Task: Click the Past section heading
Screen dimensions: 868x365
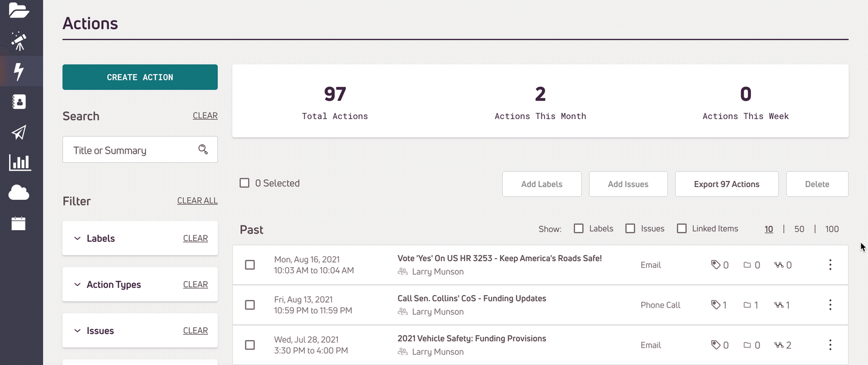Action: click(252, 230)
